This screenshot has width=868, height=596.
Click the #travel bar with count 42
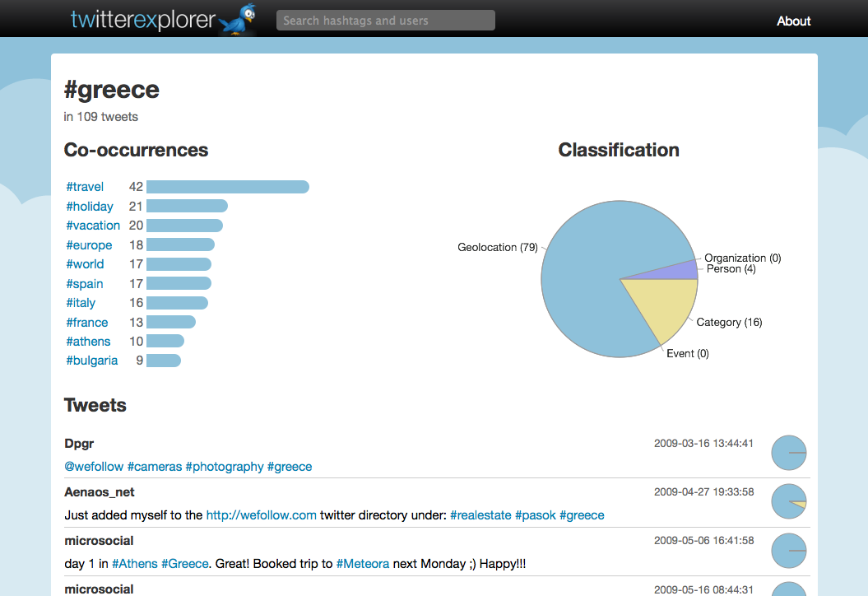pyautogui.click(x=228, y=187)
